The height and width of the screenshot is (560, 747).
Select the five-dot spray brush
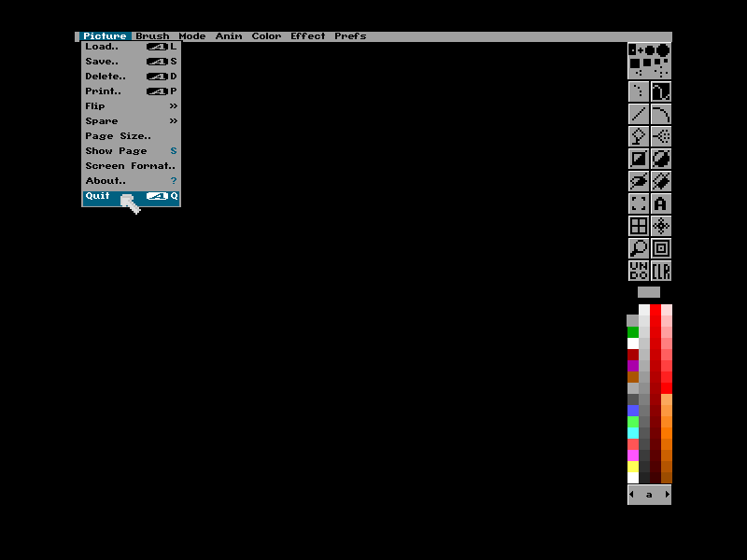click(661, 72)
